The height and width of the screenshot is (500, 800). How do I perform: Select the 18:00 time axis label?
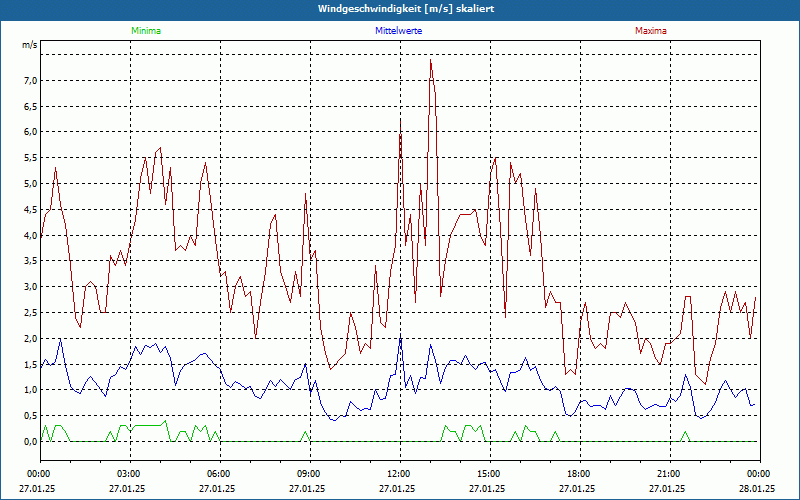point(579,473)
